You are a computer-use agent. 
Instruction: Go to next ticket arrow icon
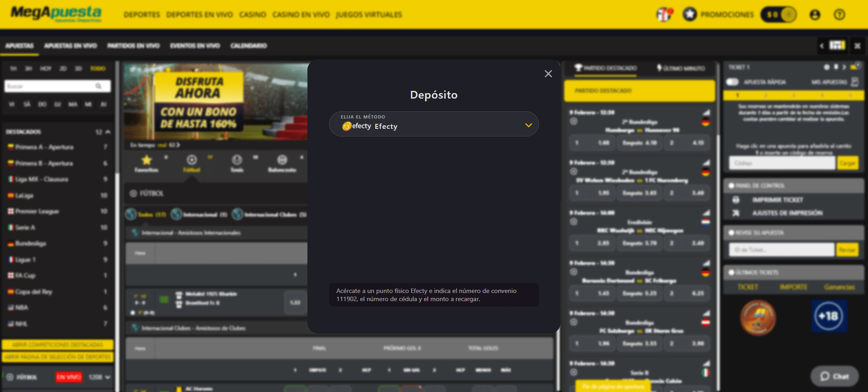click(844, 67)
